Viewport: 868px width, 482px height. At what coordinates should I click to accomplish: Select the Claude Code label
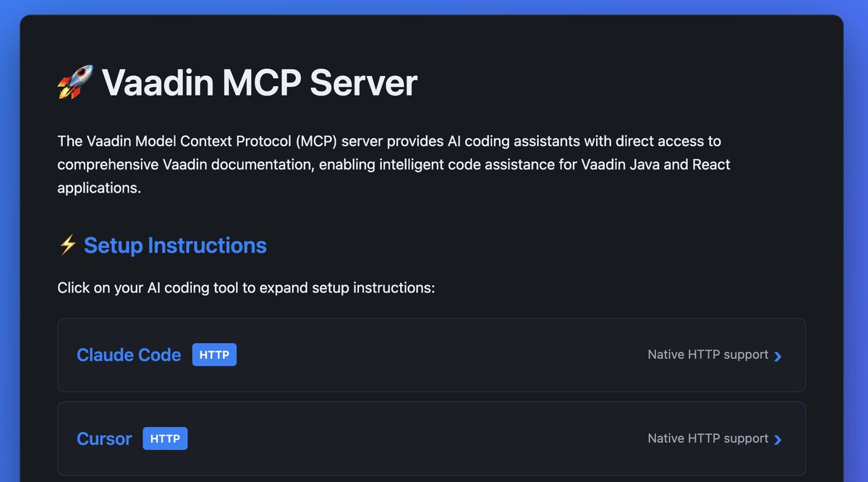click(129, 355)
